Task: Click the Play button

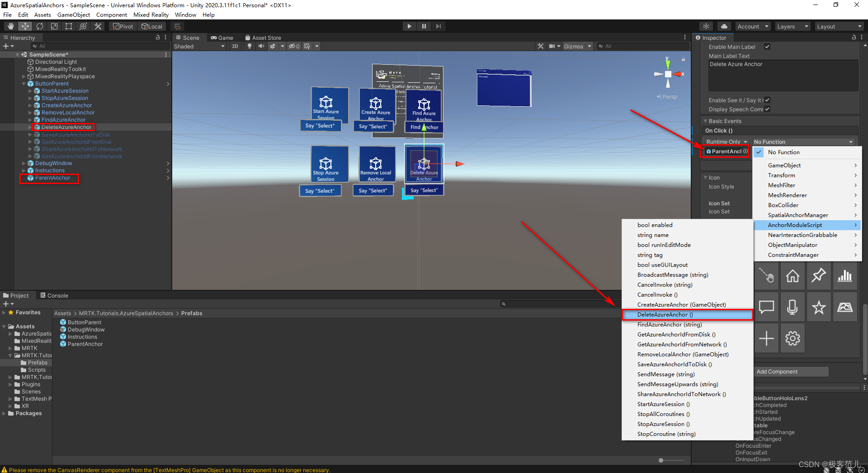Action: 409,26
